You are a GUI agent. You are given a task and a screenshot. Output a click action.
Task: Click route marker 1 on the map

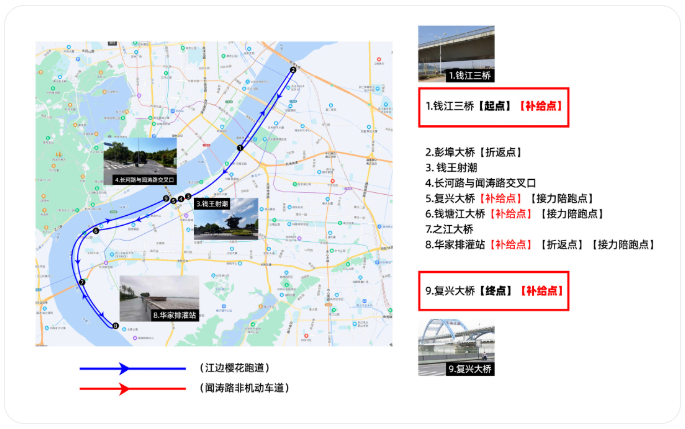pos(240,148)
